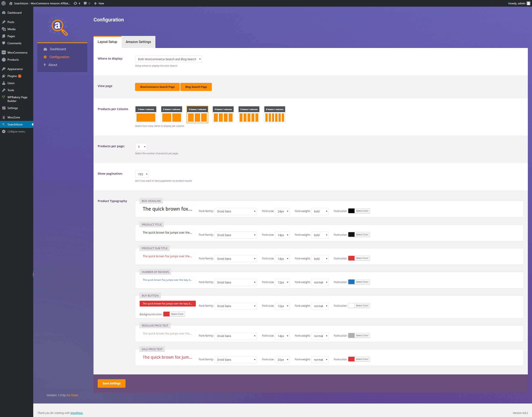This screenshot has width=532, height=417.
Task: Switch to the Layout Setup tab
Action: click(x=107, y=42)
